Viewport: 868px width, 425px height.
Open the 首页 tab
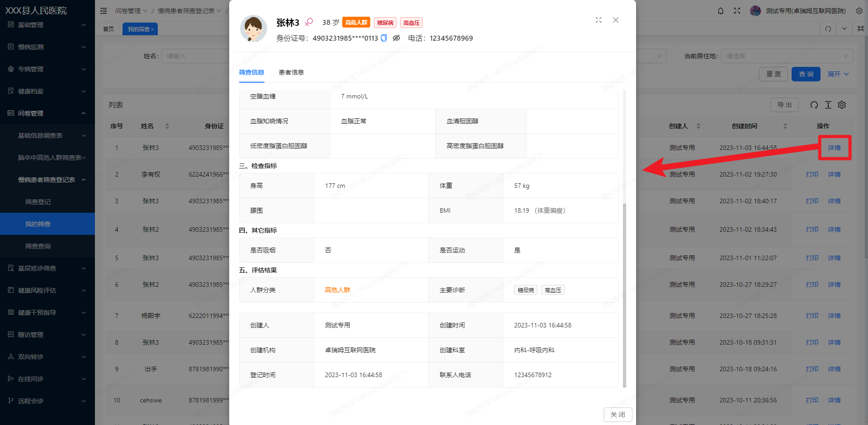pyautogui.click(x=108, y=28)
